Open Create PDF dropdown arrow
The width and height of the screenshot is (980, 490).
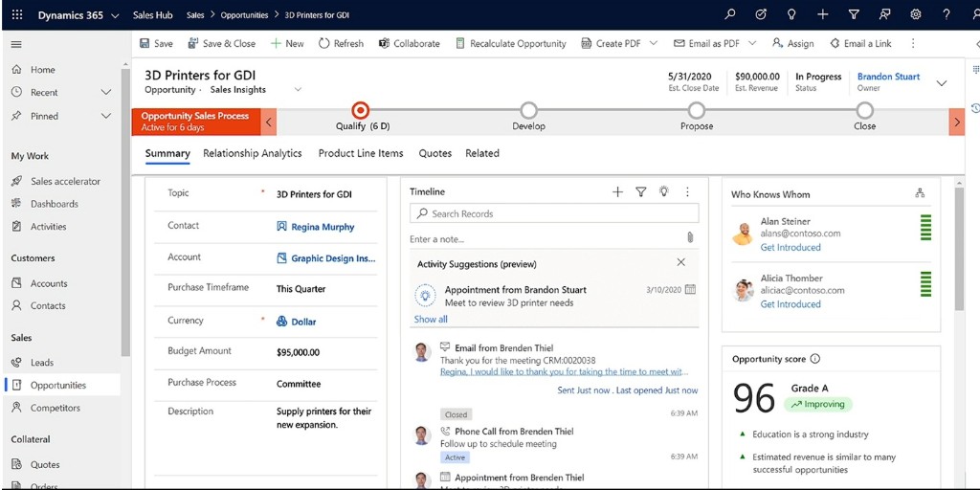pyautogui.click(x=653, y=43)
